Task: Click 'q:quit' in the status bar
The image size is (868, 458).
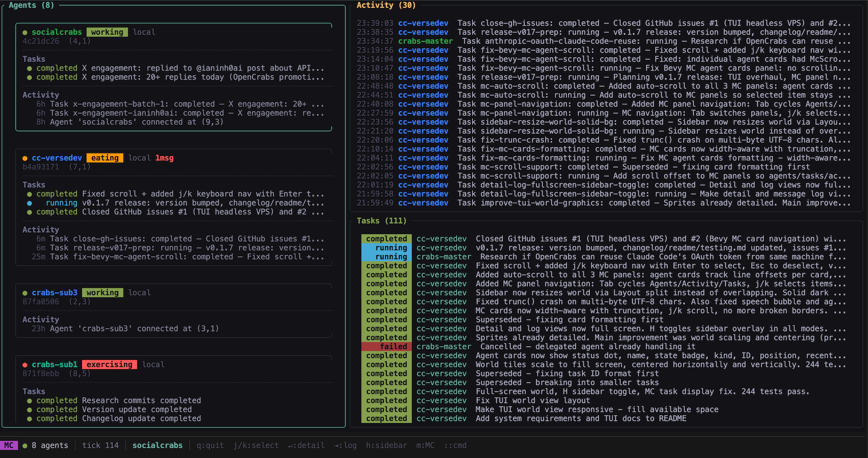Action: 210,446
